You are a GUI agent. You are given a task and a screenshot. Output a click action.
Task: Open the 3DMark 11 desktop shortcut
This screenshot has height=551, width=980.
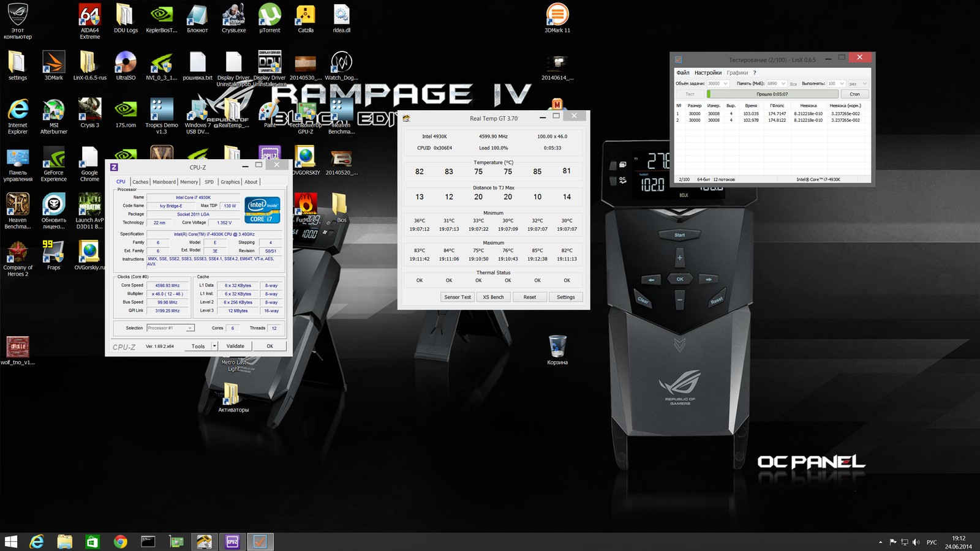point(557,18)
